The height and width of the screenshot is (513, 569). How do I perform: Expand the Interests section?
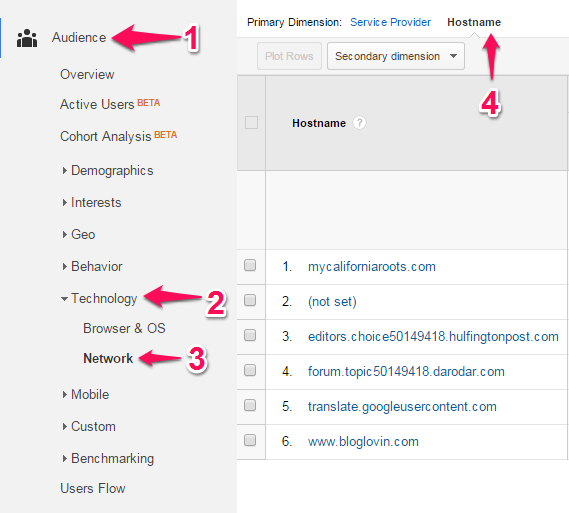(92, 202)
